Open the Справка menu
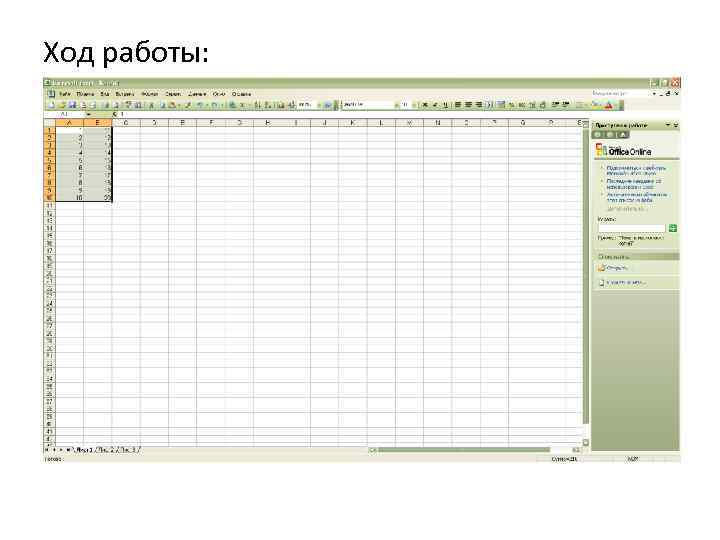720x540 pixels. tap(242, 94)
